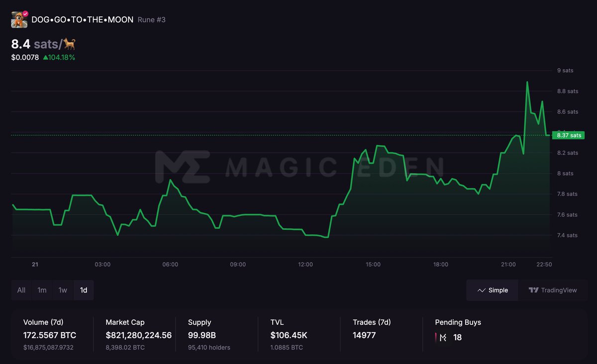Open the Rune #3 details
Viewport: 597px width, 364px height.
pyautogui.click(x=151, y=19)
